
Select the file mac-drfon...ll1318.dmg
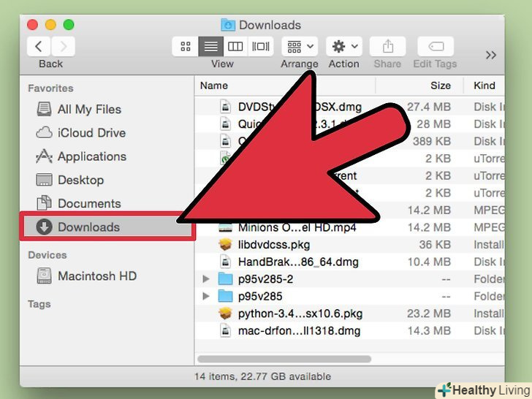(300, 331)
